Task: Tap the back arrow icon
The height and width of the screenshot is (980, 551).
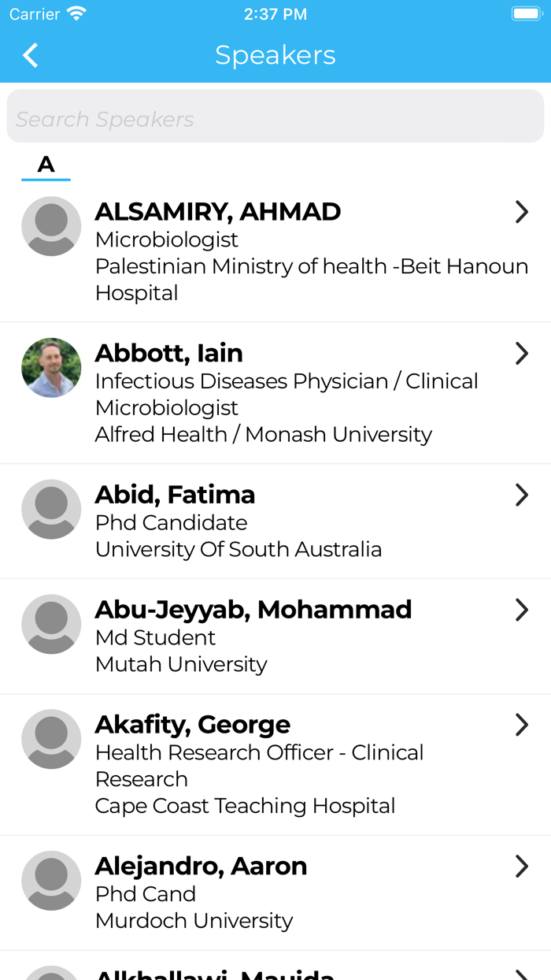Action: pyautogui.click(x=31, y=55)
